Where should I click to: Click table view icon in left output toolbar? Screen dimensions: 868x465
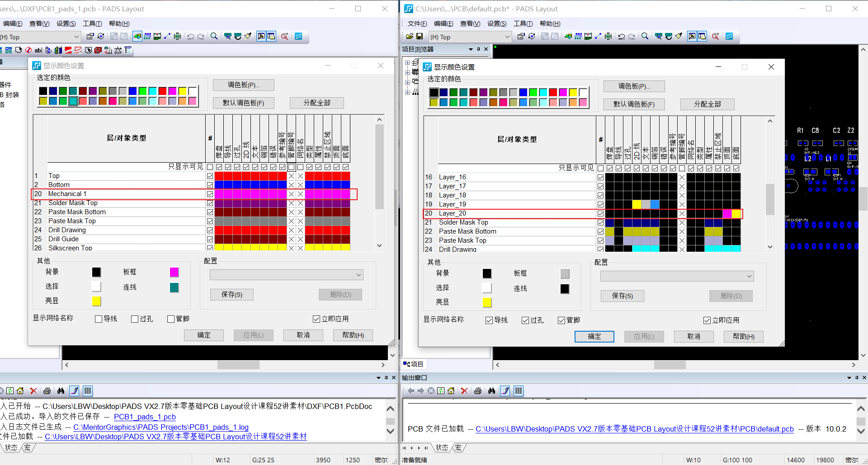88,391
